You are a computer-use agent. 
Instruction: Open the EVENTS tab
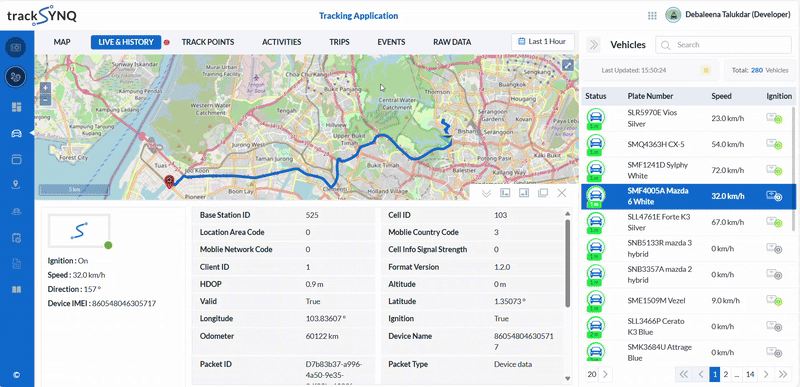[391, 42]
